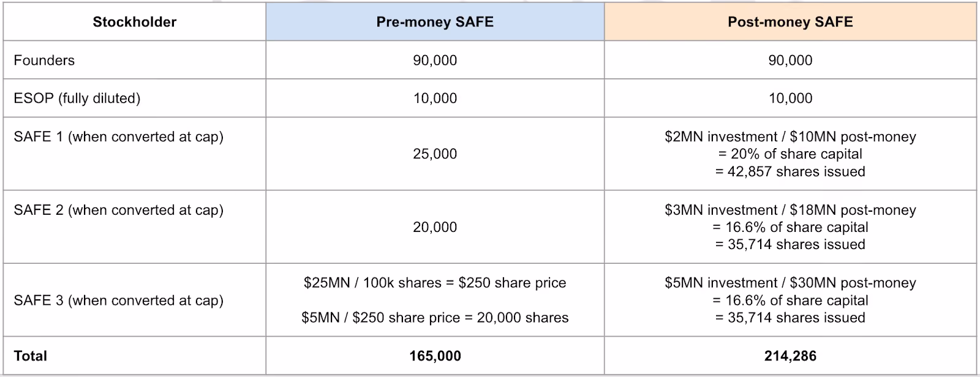Click the 42,857 shares issued cell
The width and height of the screenshot is (980, 377).
point(790,154)
